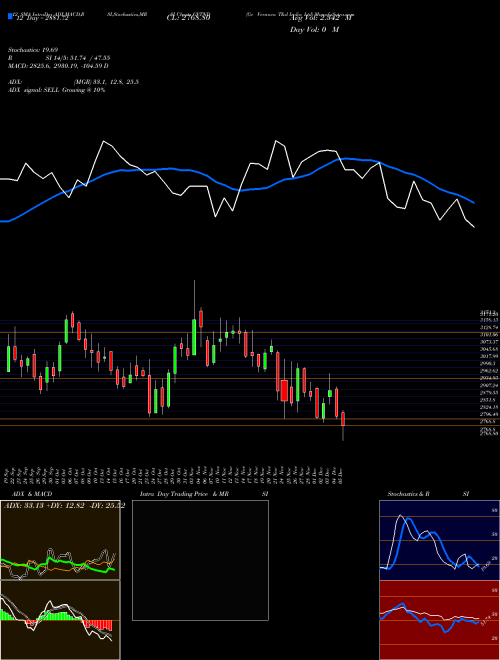Click the 'Day Vol: 0 M' text
The image size is (500, 660).
click(314, 30)
